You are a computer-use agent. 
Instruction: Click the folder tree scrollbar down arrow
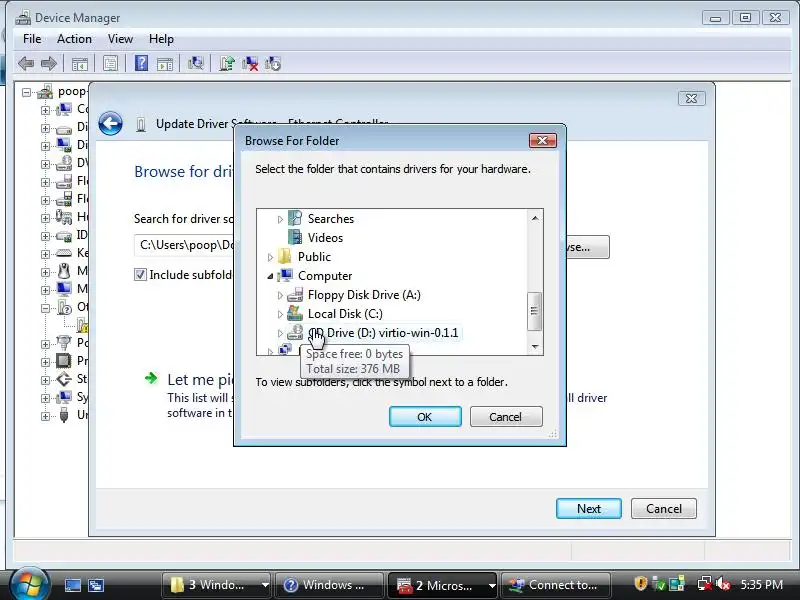click(535, 346)
